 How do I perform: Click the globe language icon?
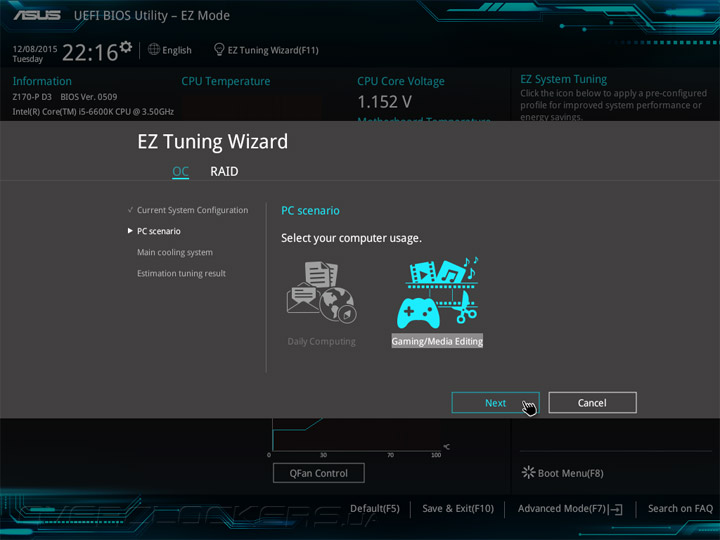click(x=154, y=49)
